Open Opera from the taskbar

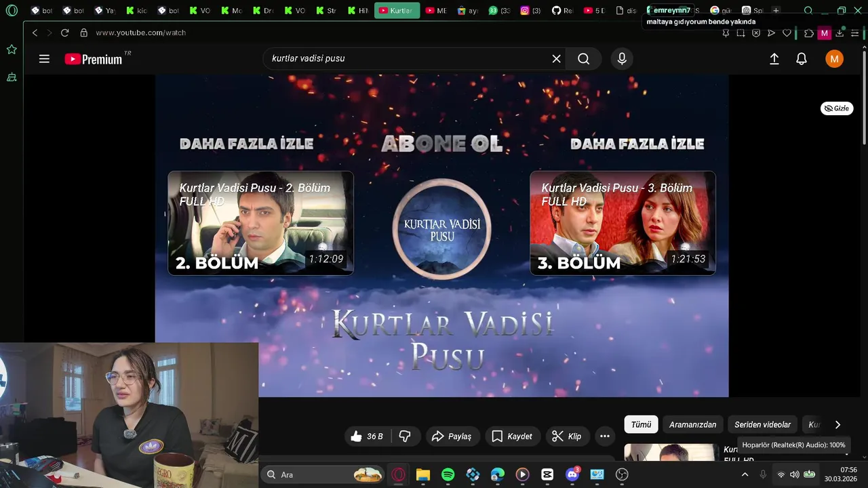click(398, 474)
